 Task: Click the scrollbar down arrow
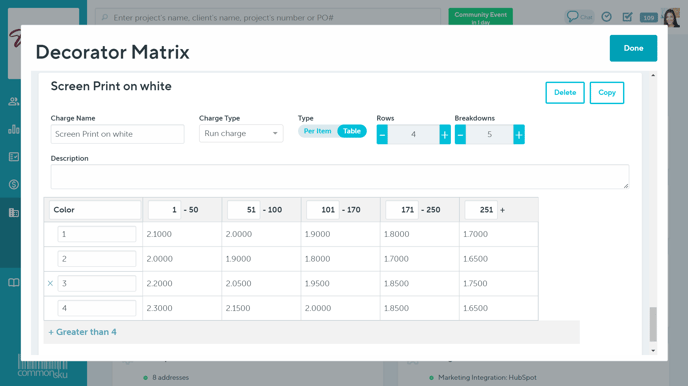click(653, 350)
